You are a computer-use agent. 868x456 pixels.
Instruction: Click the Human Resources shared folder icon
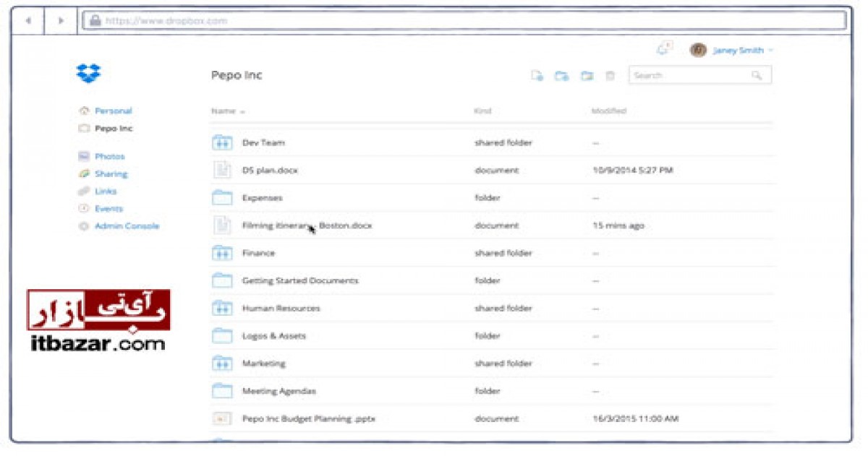tap(221, 308)
